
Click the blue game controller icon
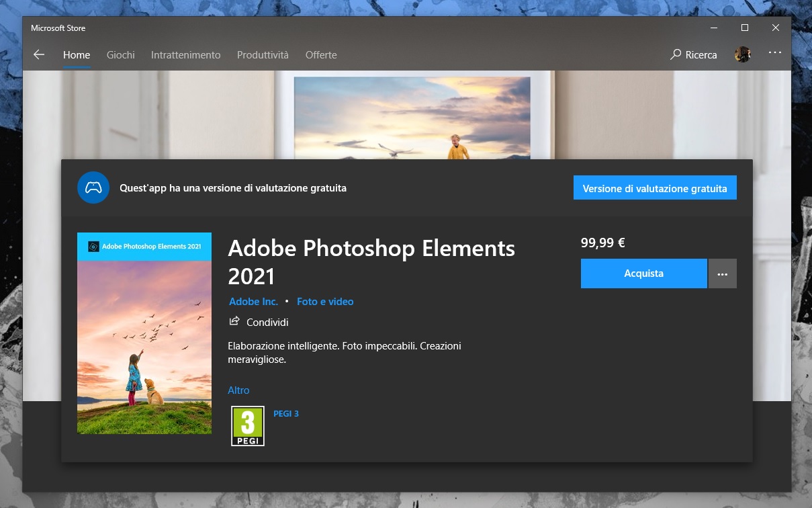tap(93, 187)
